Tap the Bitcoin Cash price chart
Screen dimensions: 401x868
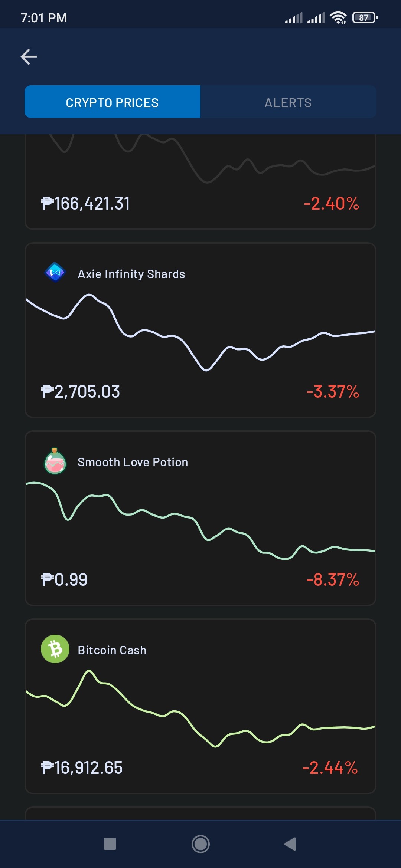[200, 708]
